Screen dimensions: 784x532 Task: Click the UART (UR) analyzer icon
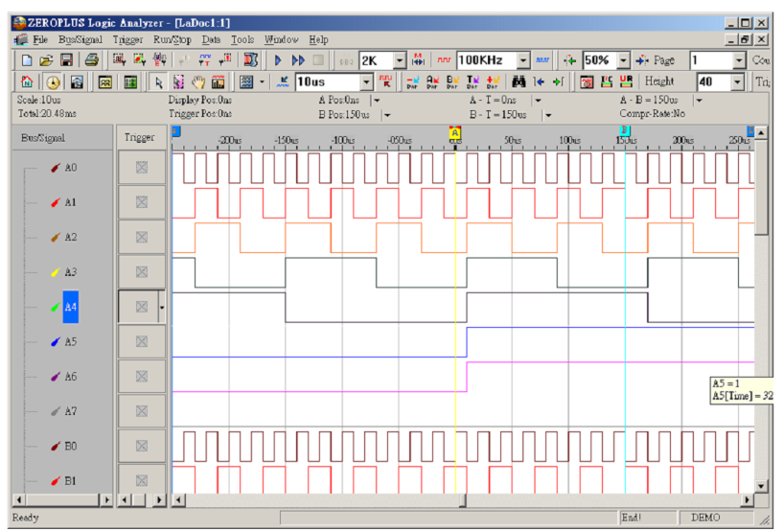click(626, 81)
